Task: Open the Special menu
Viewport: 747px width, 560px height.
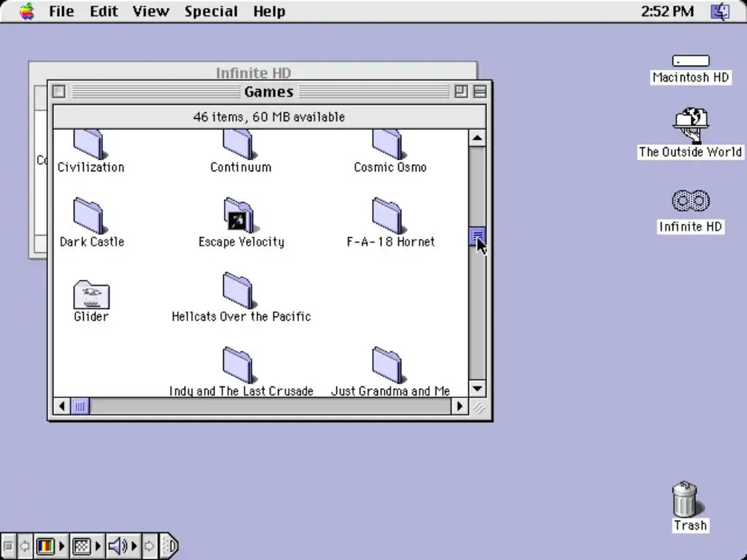Action: [211, 11]
